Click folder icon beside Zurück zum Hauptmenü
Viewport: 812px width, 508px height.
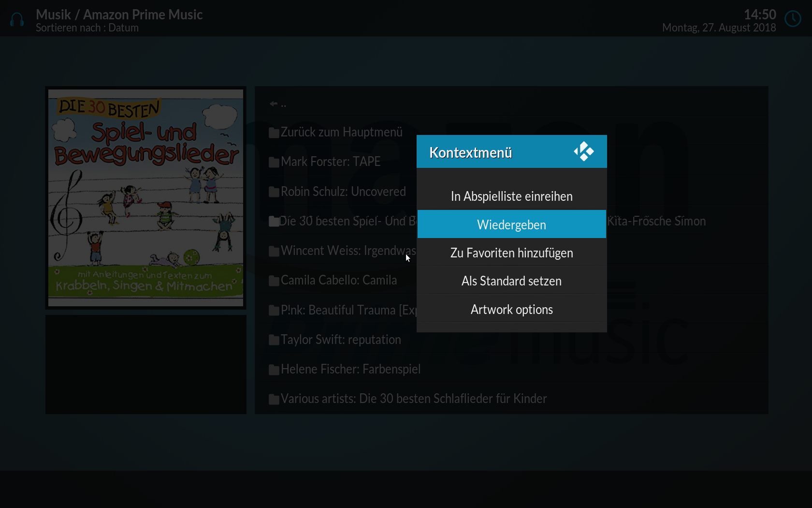[x=274, y=133]
